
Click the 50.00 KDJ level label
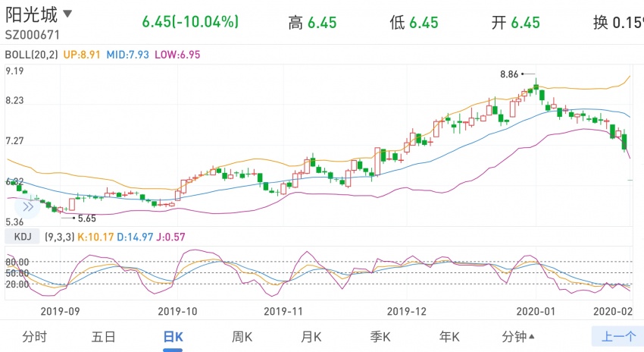[x=17, y=273]
